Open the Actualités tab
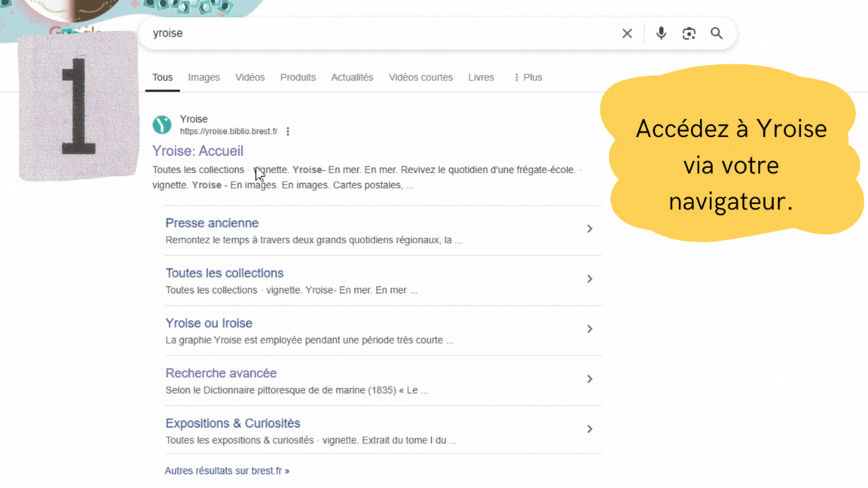Image resolution: width=868 pixels, height=488 pixels. click(352, 78)
